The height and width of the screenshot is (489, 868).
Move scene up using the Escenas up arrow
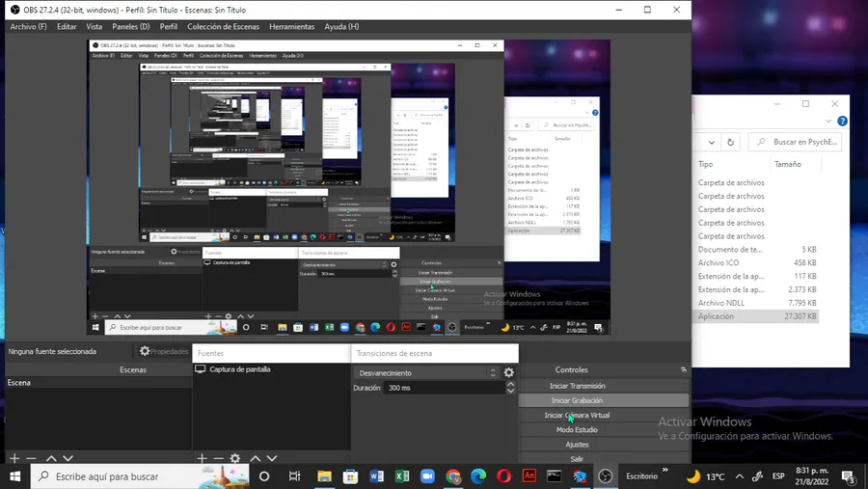pos(51,458)
